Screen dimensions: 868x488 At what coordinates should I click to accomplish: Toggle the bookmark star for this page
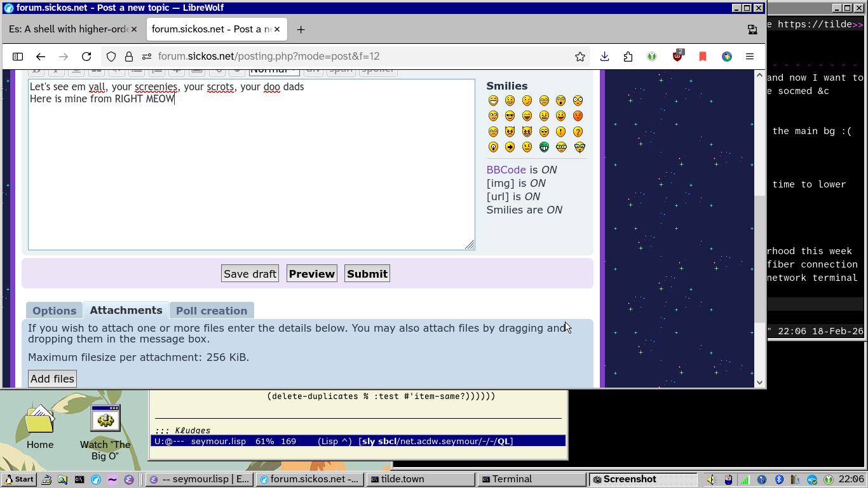(580, 56)
